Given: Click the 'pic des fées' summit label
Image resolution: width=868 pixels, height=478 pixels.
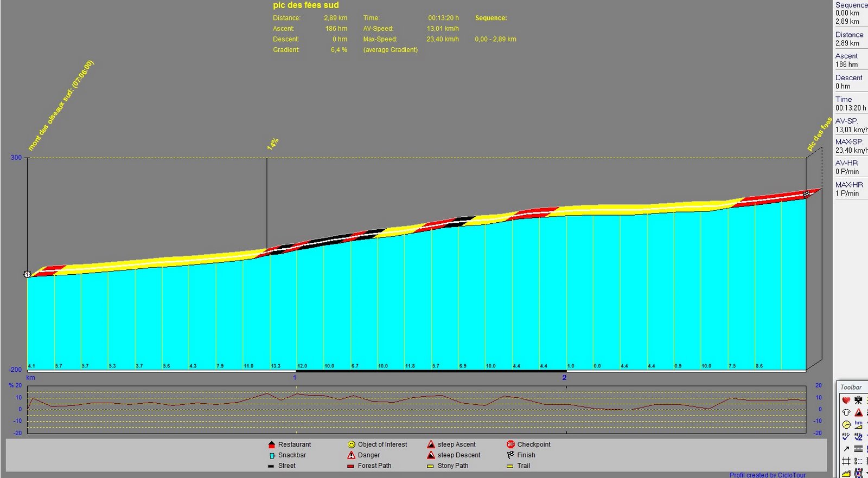Looking at the screenshot, I should (819, 134).
